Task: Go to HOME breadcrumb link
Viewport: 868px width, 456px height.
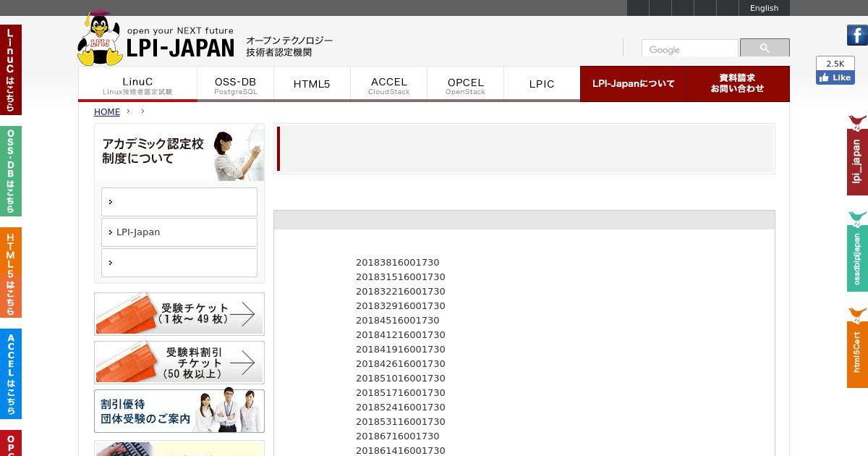Action: pos(107,112)
